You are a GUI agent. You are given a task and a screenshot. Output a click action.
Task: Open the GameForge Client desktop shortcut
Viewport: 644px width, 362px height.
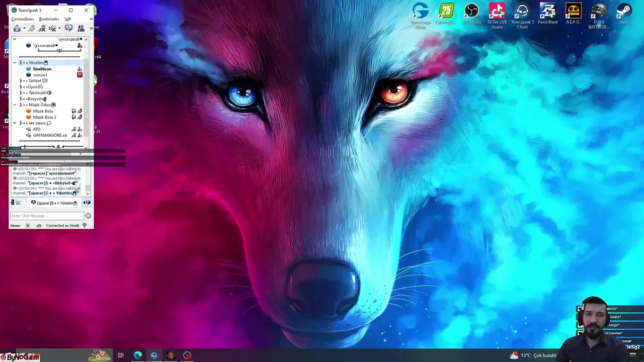421,16
